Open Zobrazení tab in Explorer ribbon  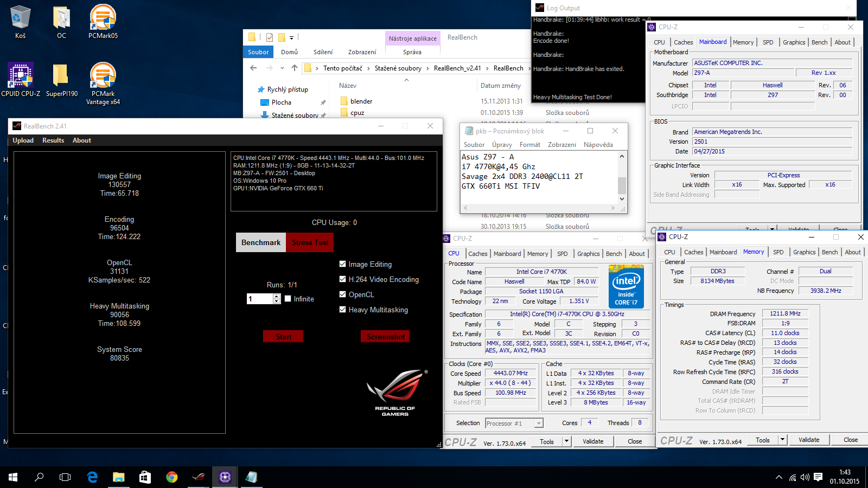tap(362, 52)
